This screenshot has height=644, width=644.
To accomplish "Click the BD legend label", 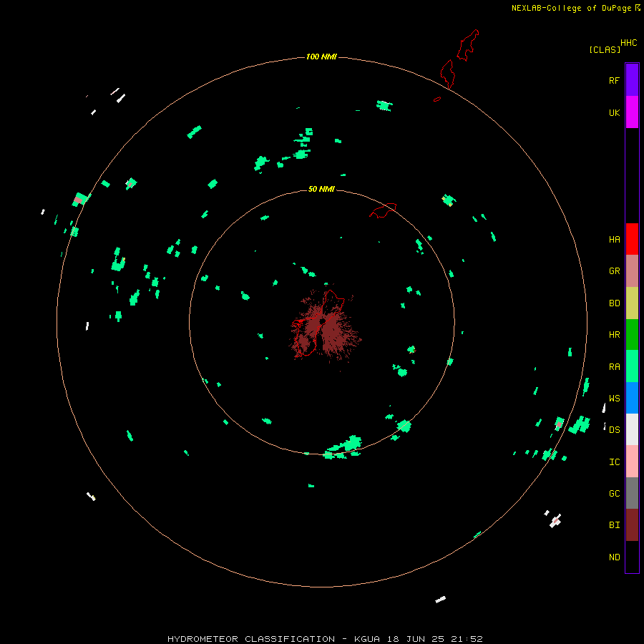I will click(614, 303).
